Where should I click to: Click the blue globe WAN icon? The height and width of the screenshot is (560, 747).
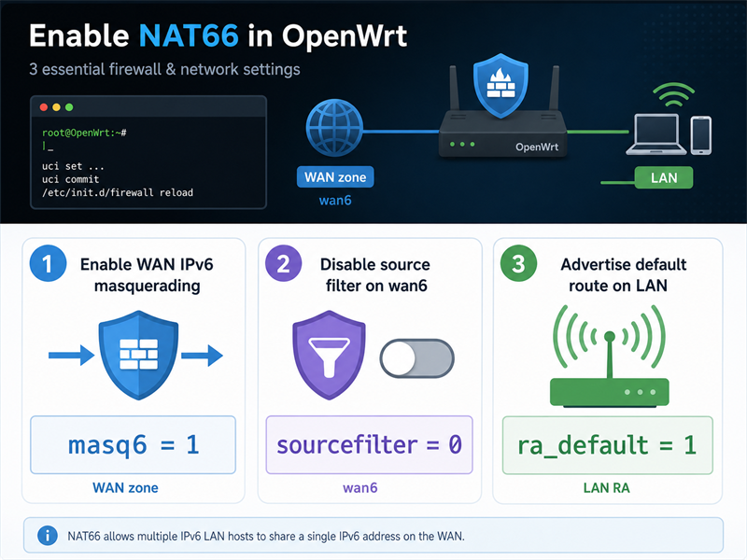point(334,127)
